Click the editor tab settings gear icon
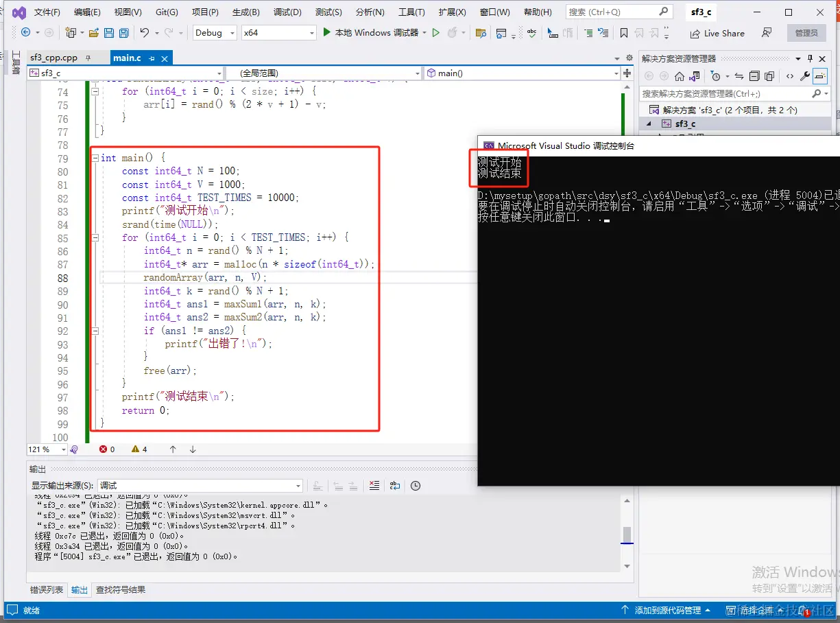840x623 pixels. tap(628, 58)
